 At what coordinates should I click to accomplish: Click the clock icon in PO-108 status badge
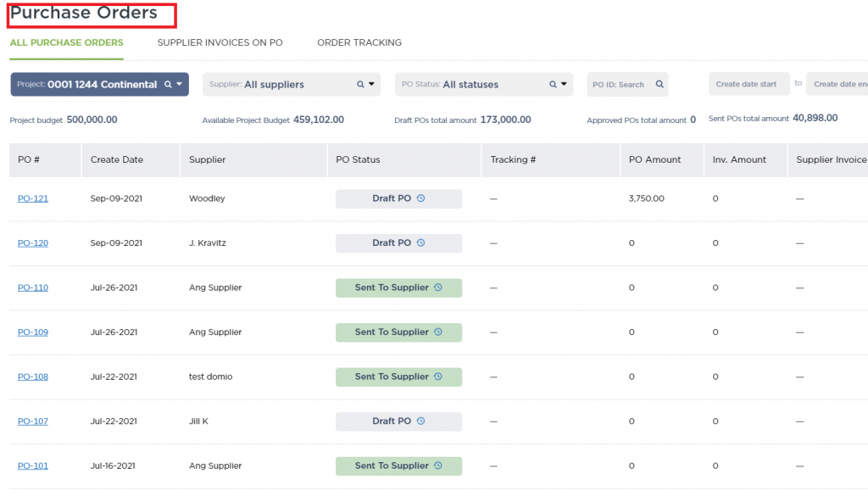point(438,376)
